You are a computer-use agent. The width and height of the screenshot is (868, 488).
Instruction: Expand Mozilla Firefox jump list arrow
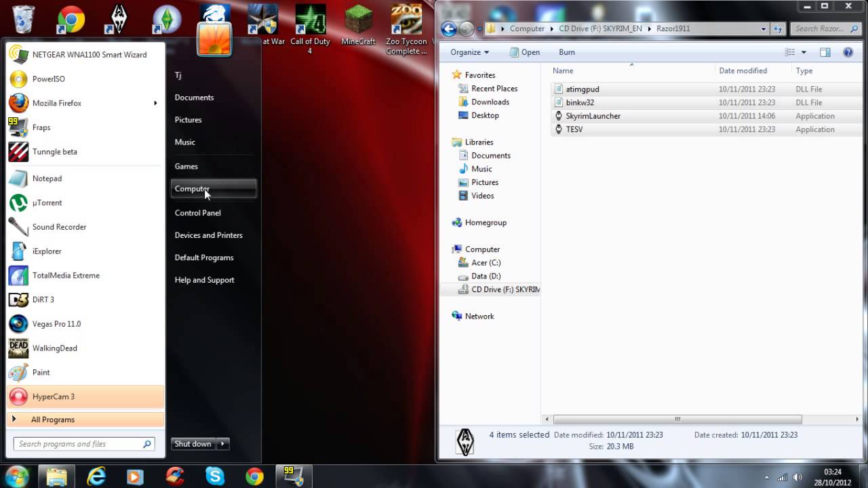pos(155,103)
